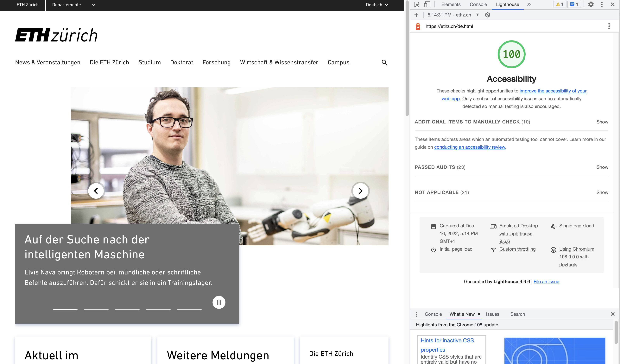Start a new Lighthouse report with plus icon
This screenshot has width=620, height=364.
pos(416,15)
